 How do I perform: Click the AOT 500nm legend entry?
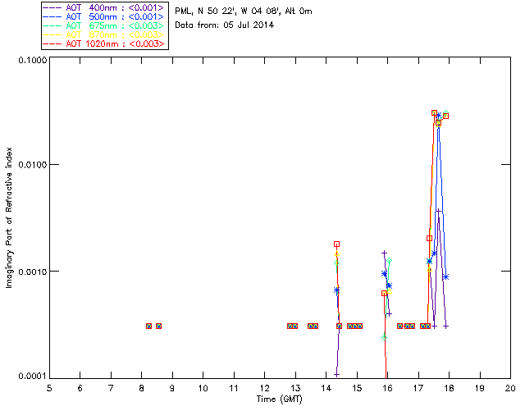(x=104, y=16)
